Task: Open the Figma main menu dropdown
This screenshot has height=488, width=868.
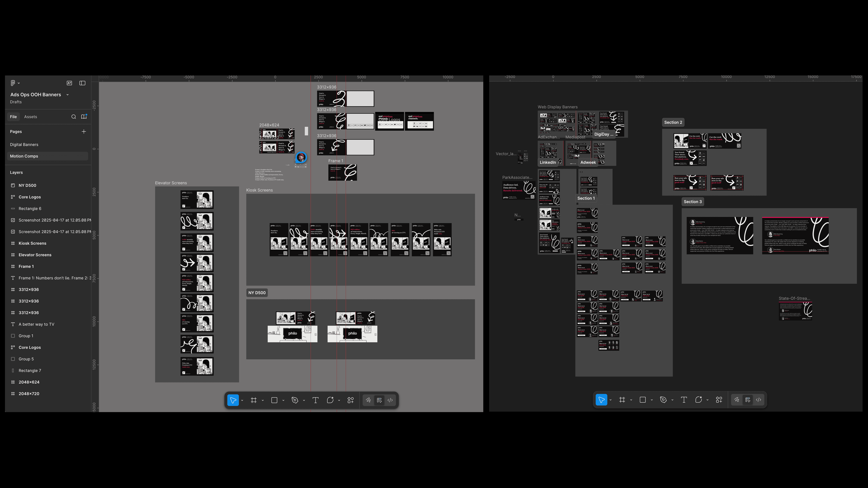Action: tap(14, 83)
